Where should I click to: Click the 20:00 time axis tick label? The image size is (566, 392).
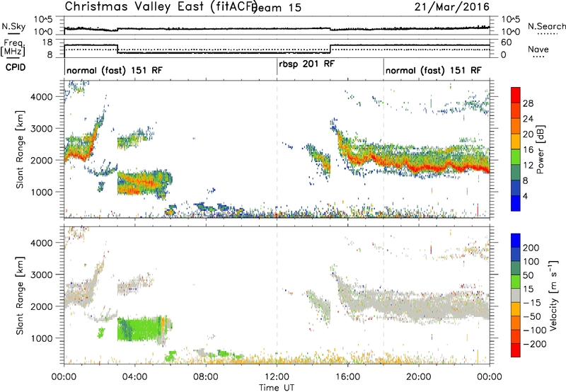419,377
